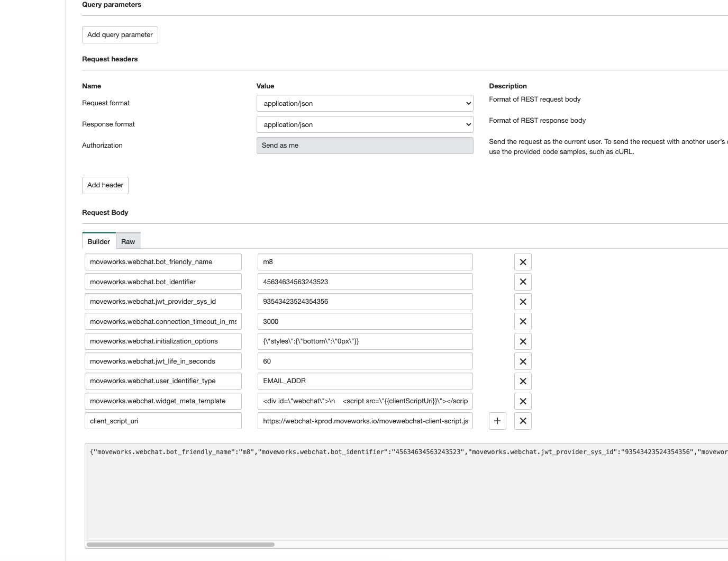
Task: Delete the jwt_life_in_seconds row
Action: coord(523,361)
